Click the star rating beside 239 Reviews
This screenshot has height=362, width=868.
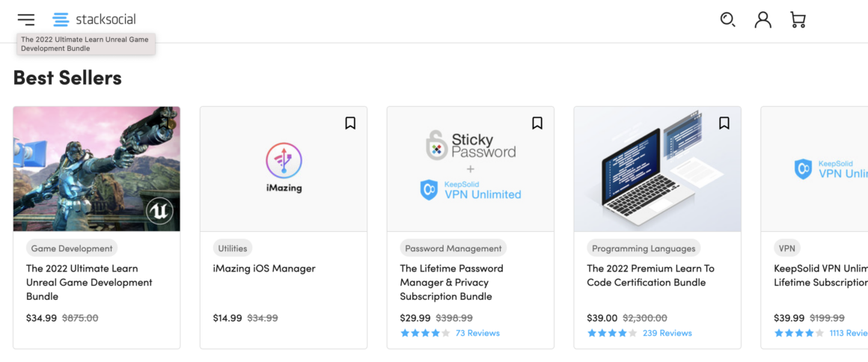coord(612,334)
